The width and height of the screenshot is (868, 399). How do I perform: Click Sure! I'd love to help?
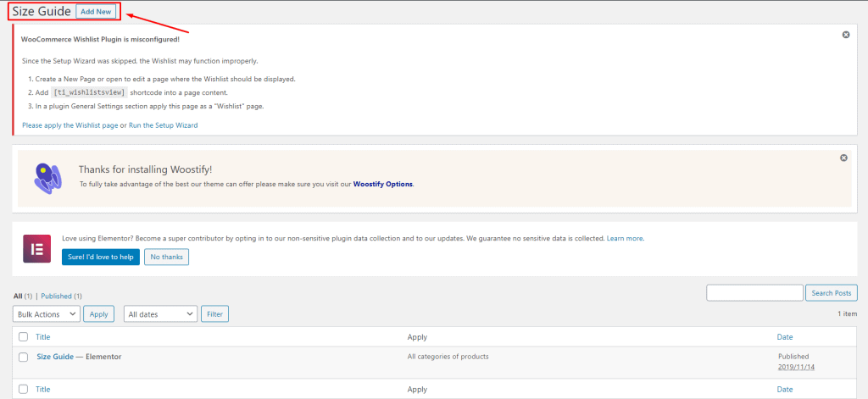click(x=101, y=257)
